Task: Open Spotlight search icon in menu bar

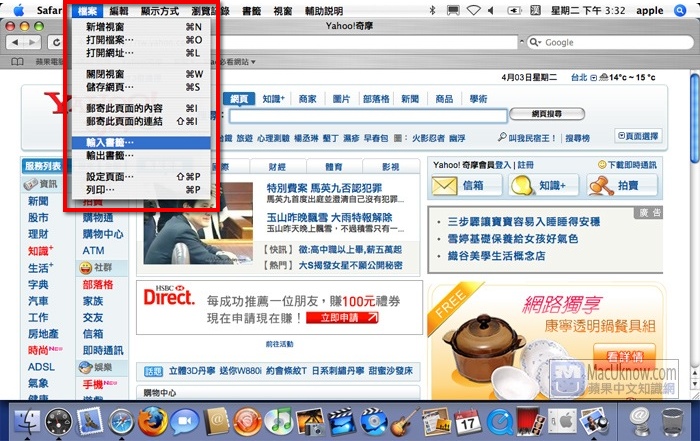Action: (x=680, y=10)
